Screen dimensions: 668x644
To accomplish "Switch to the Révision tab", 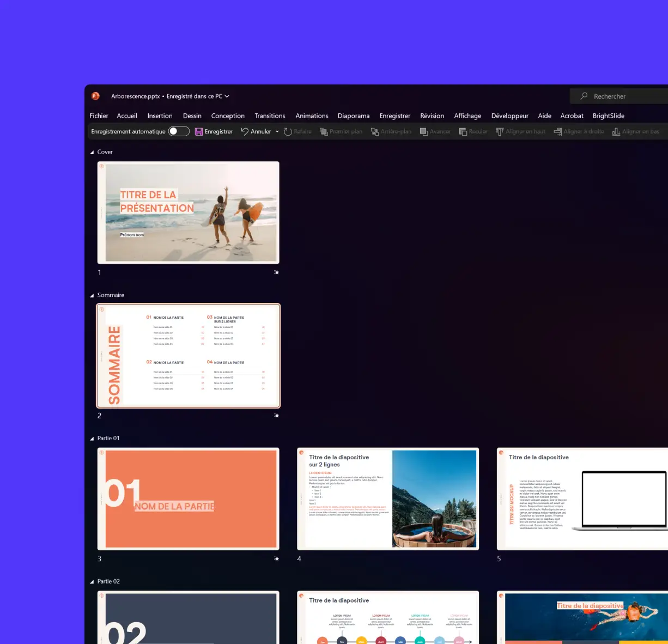I will coord(432,116).
